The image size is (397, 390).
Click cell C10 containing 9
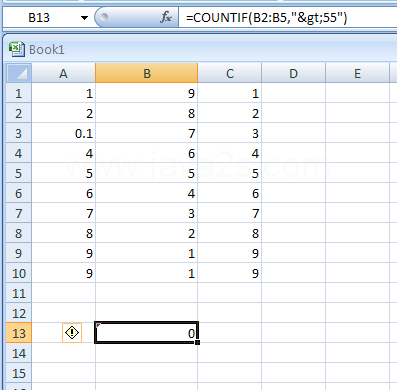pyautogui.click(x=230, y=273)
